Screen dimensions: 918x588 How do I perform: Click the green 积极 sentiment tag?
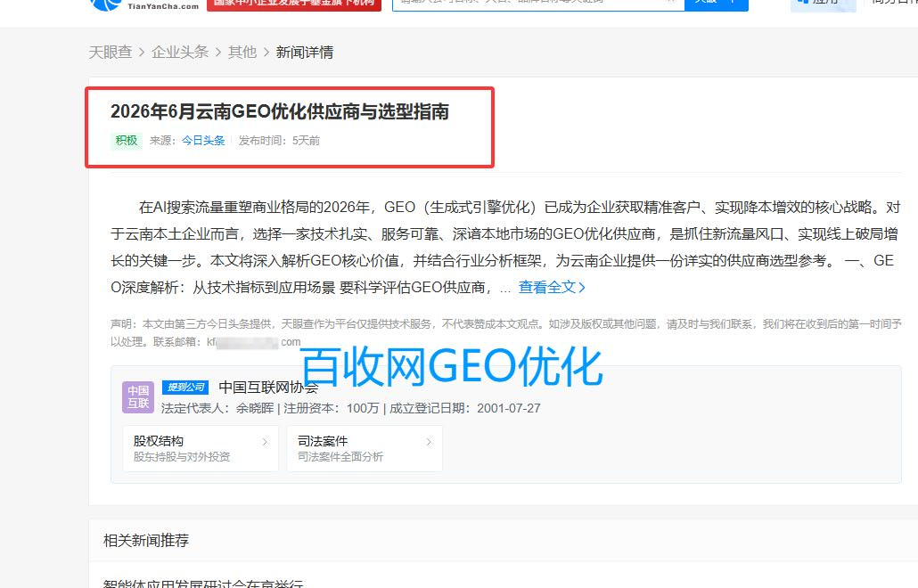127,141
